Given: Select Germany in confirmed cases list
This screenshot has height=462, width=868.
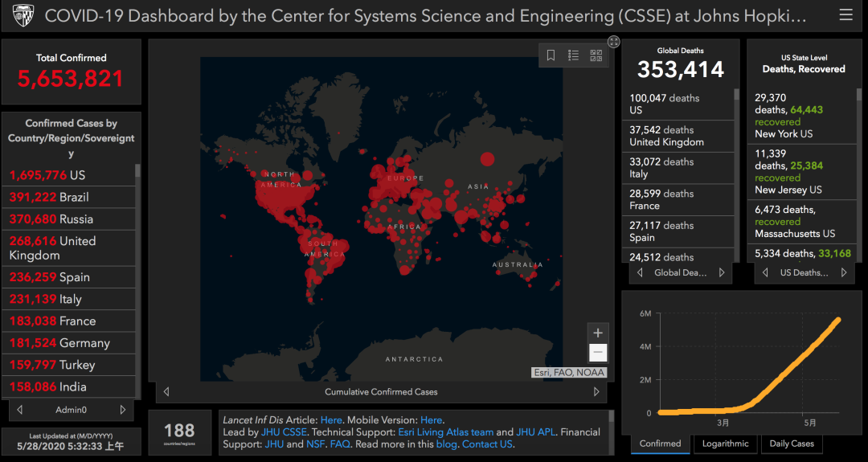Looking at the screenshot, I should point(68,343).
